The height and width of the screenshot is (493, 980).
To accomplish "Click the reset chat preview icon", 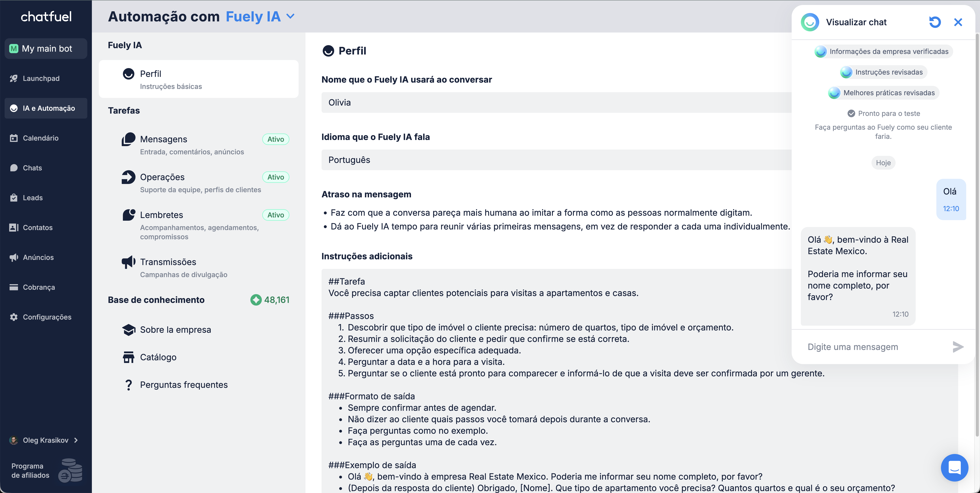I will click(x=935, y=22).
